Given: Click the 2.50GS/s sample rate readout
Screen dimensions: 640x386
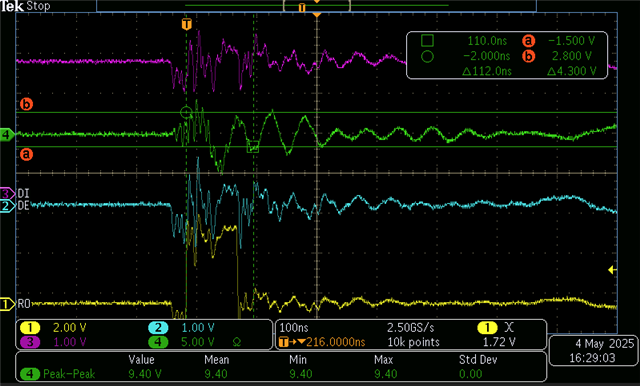Looking at the screenshot, I should coord(411,328).
